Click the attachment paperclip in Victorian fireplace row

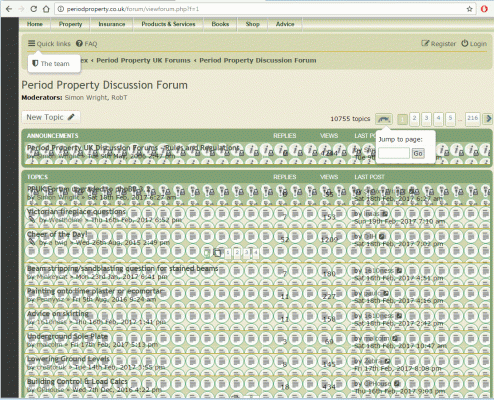(x=32, y=220)
